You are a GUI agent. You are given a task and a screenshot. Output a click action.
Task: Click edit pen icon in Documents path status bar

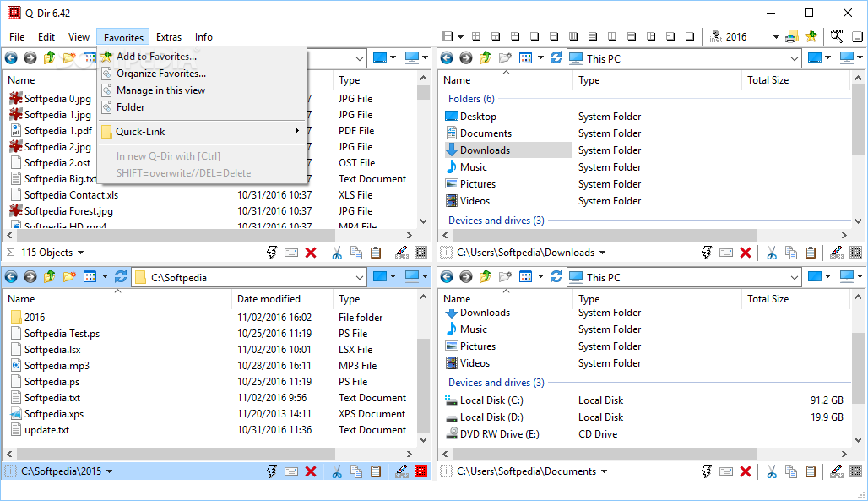coord(837,471)
